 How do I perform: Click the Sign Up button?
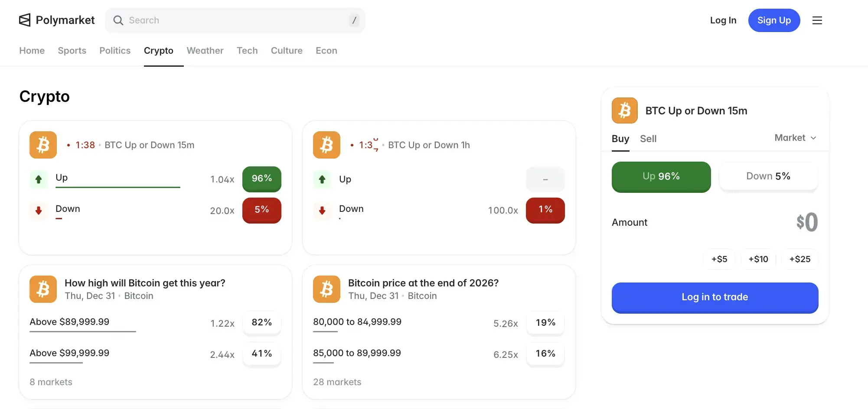tap(774, 20)
